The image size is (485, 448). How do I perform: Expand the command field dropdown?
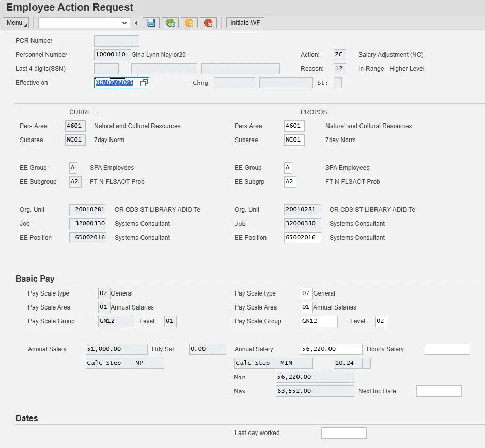click(124, 23)
